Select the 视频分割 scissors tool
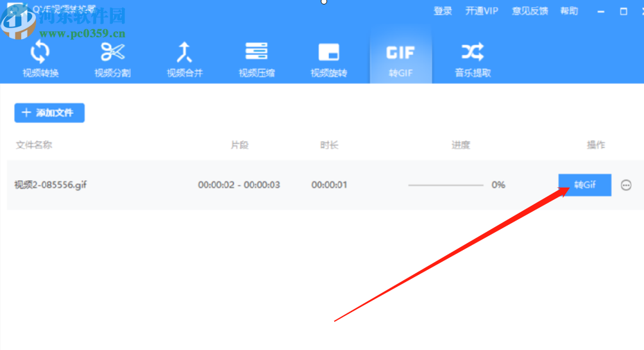The width and height of the screenshot is (644, 350). (112, 59)
